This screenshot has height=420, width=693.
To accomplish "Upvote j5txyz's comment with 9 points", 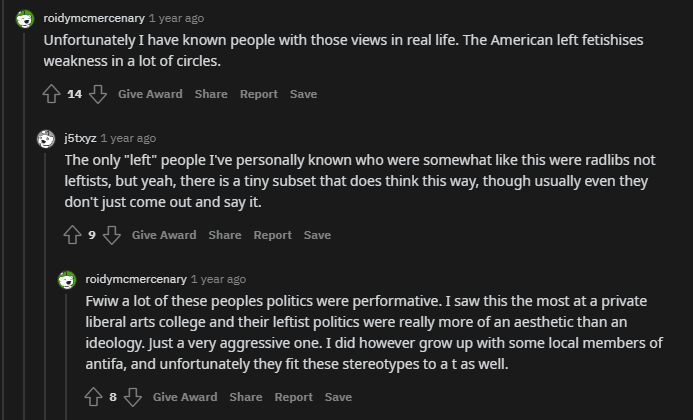I will pyautogui.click(x=72, y=235).
